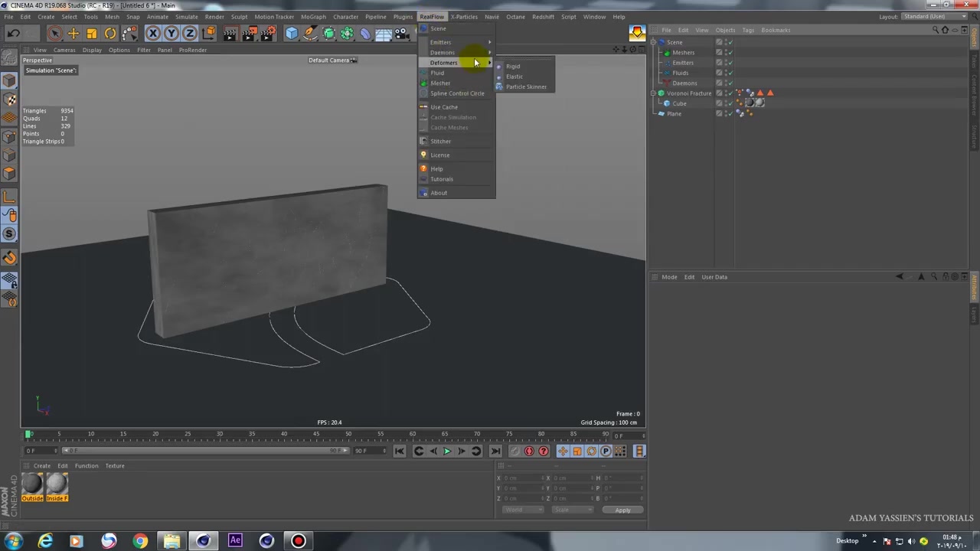The height and width of the screenshot is (551, 980).
Task: Select Plane object in tree
Action: click(674, 114)
